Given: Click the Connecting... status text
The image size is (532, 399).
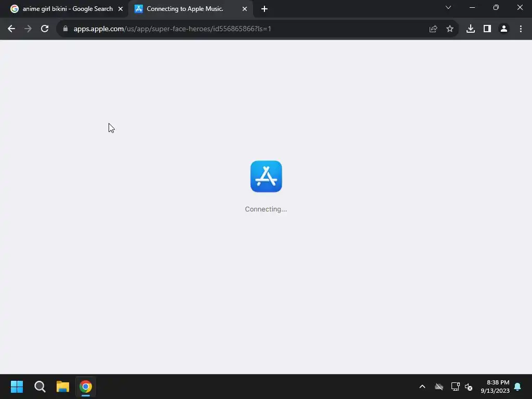Looking at the screenshot, I should [x=266, y=209].
